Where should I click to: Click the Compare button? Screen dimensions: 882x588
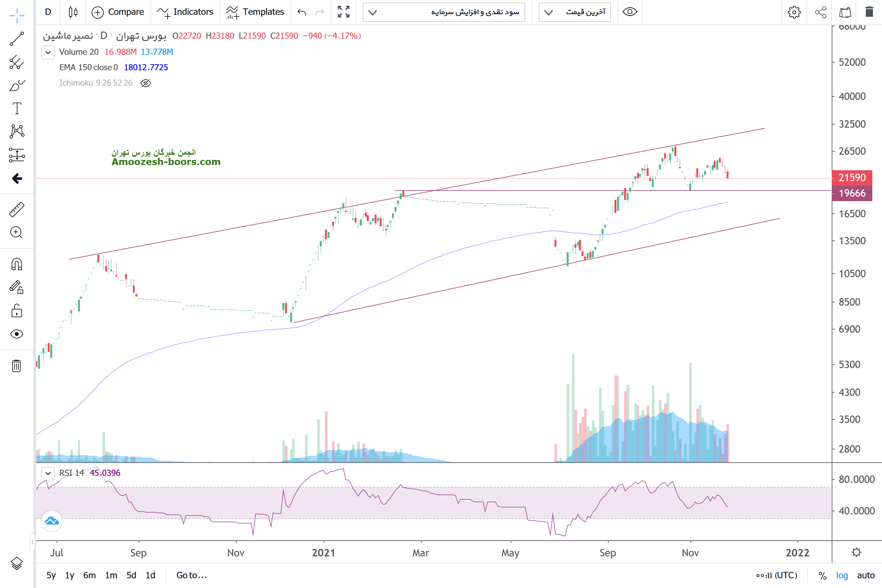(118, 12)
